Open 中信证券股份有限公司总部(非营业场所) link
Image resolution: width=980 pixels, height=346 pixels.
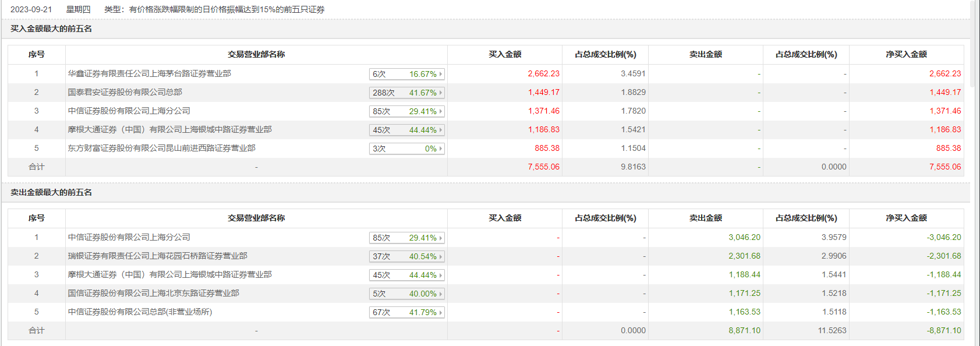(x=140, y=312)
